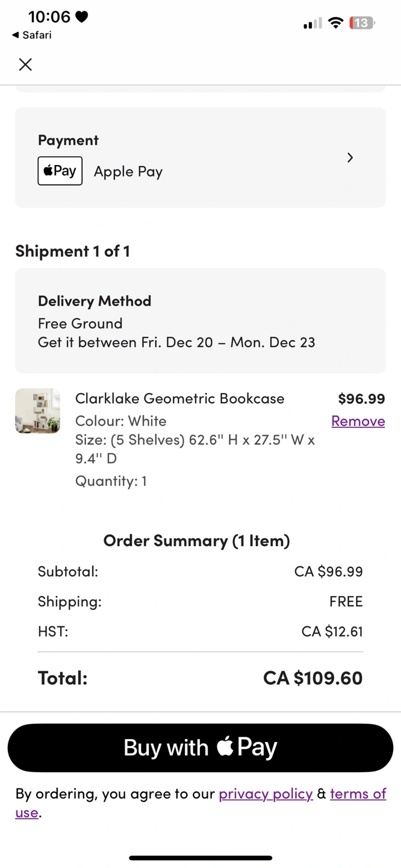Tap the Free Ground delivery option text
This screenshot has width=401, height=868.
(80, 324)
